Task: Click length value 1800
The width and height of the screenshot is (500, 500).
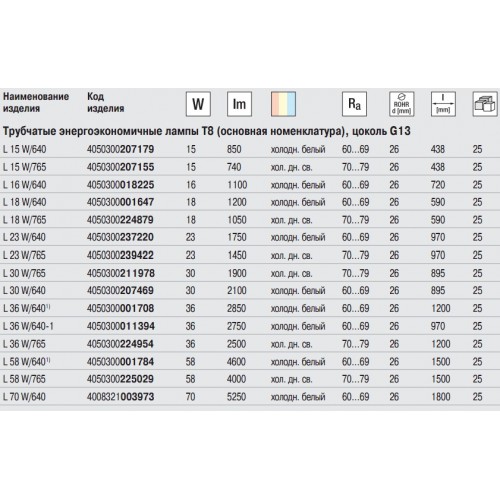Action: (x=441, y=397)
